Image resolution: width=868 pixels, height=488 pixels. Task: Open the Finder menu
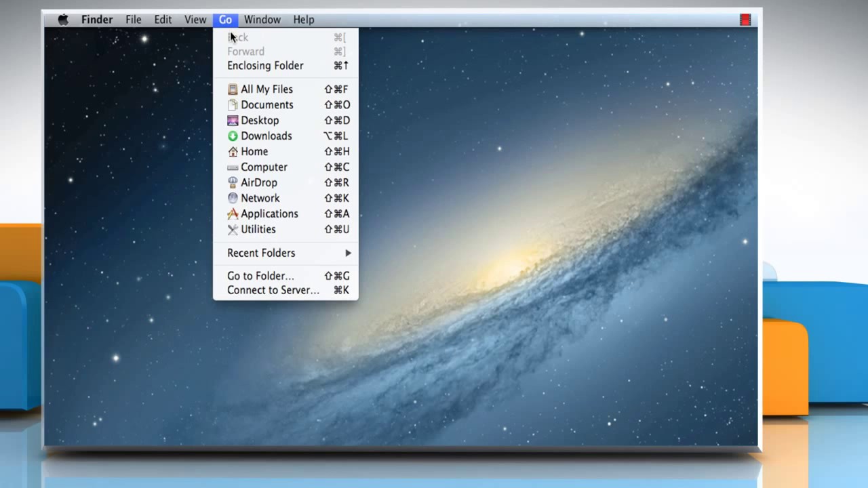[x=97, y=20]
